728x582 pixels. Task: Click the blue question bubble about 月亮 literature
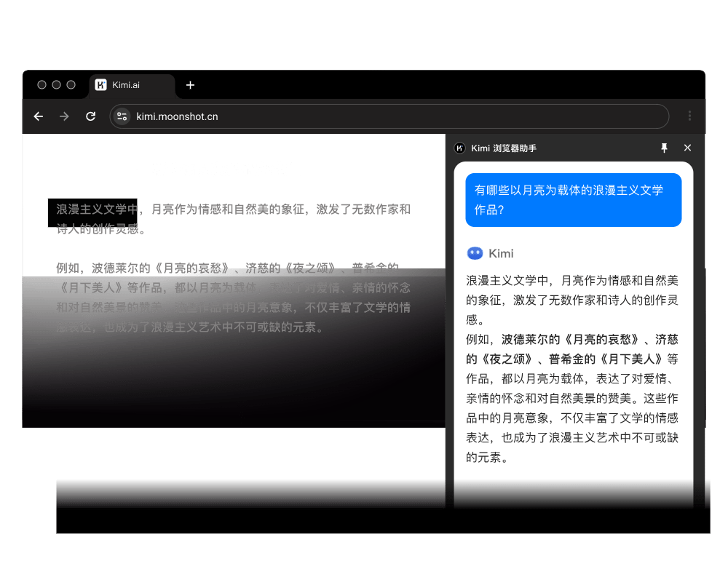pyautogui.click(x=574, y=199)
